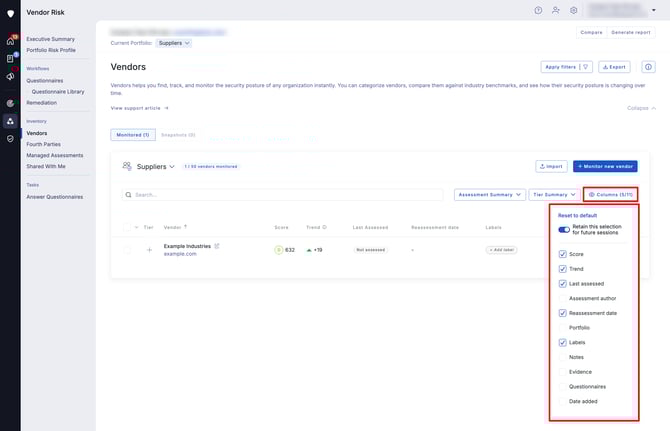Screen dimensions: 670x431
Task: Click the Monitor new vendor button
Action: (x=605, y=166)
